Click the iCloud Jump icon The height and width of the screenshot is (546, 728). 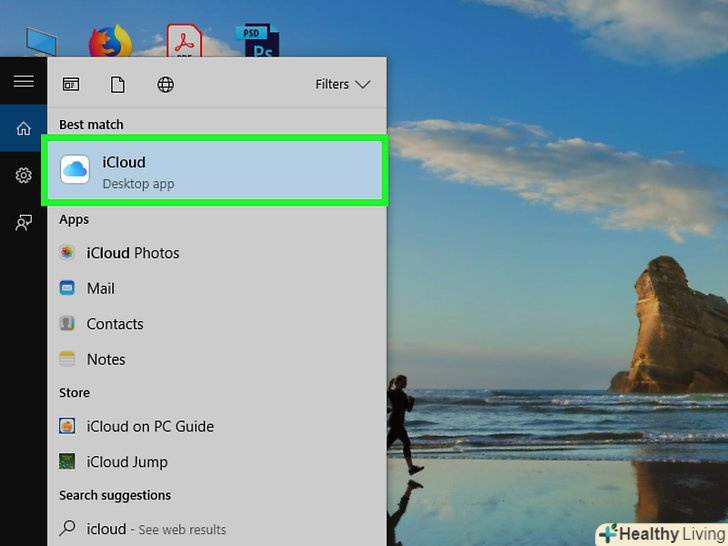pyautogui.click(x=67, y=462)
